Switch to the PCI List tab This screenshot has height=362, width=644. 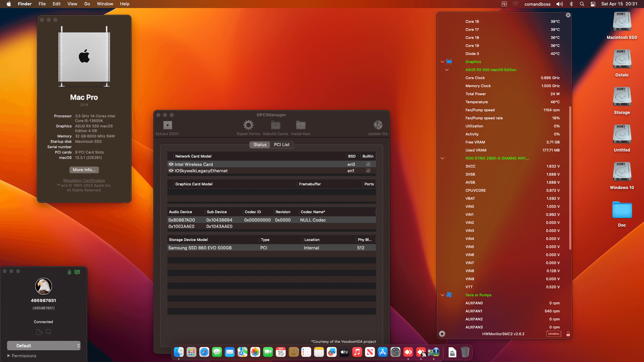click(281, 144)
